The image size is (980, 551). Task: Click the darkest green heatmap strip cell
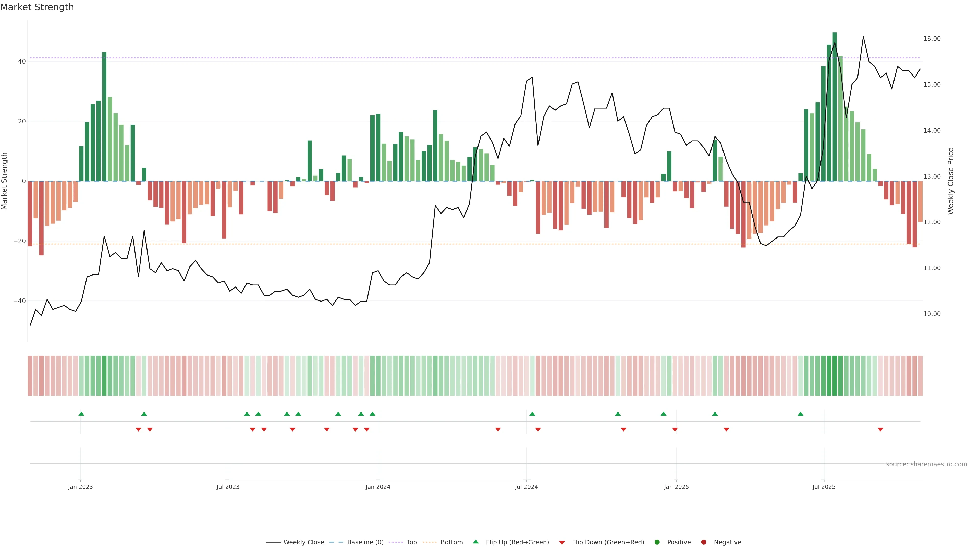pos(835,376)
